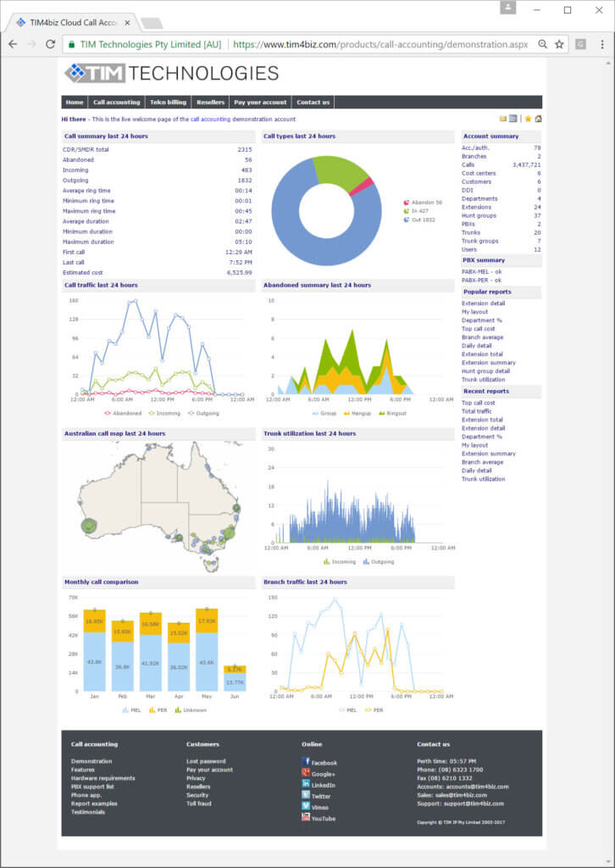The width and height of the screenshot is (615, 868).
Task: Click the call accounting link in welcome text
Action: click(x=210, y=119)
